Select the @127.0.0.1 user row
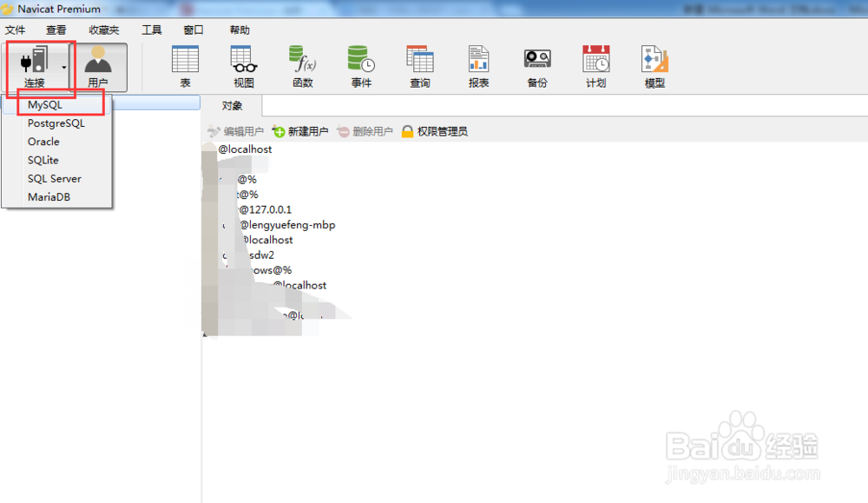The image size is (868, 503). pyautogui.click(x=265, y=210)
